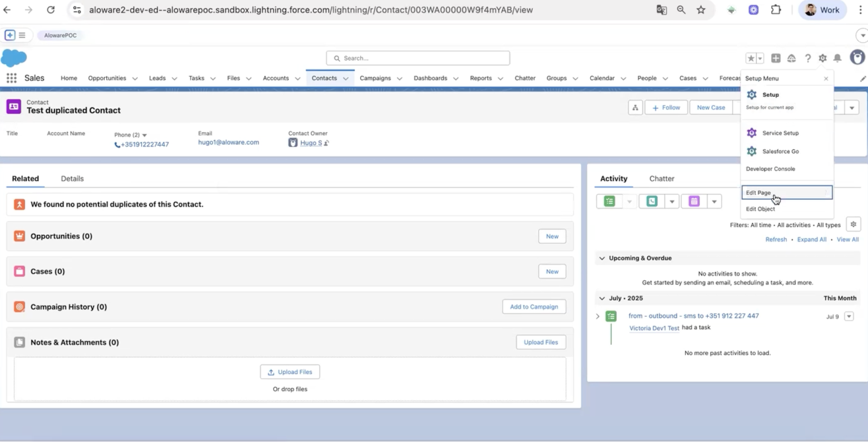Switch to the Related tab
Screen dimensions: 868x442
coord(25,179)
